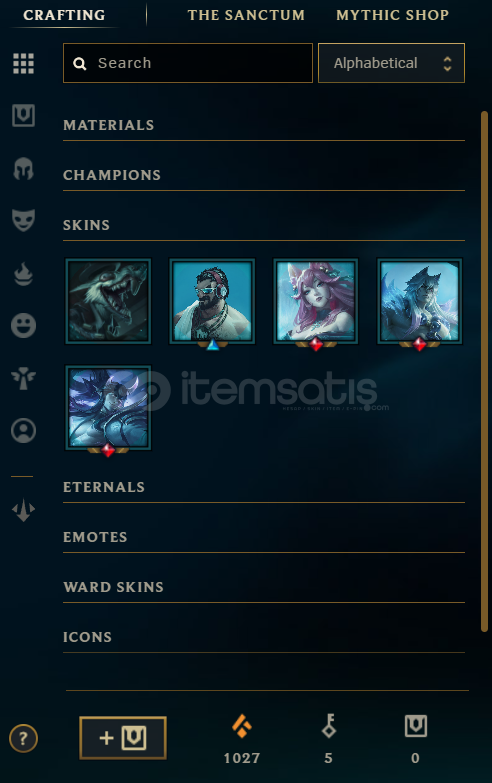Click the add chest purchase button

[123, 738]
